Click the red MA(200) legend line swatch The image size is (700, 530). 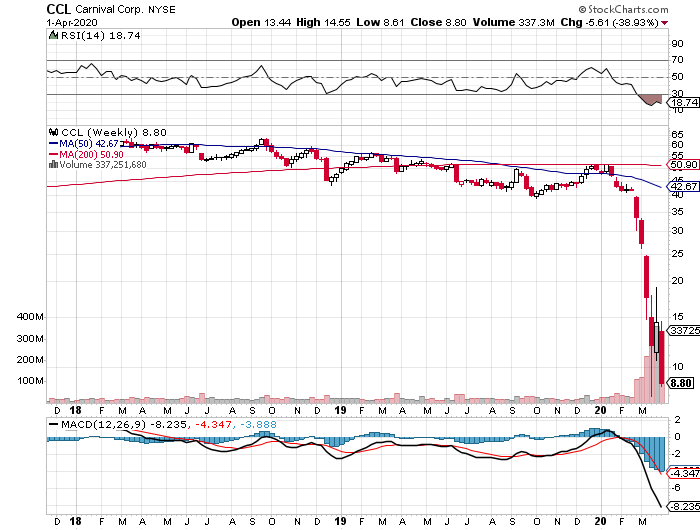(x=53, y=154)
